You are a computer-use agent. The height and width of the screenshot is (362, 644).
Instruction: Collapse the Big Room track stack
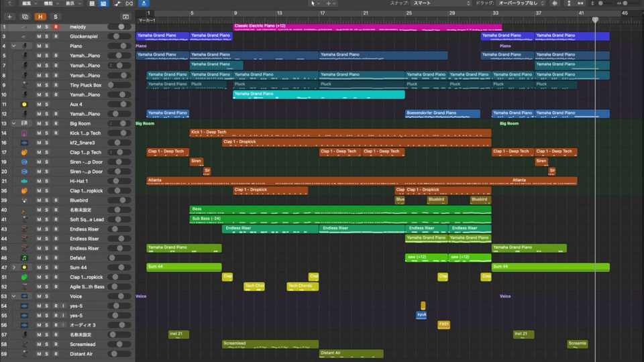coord(13,124)
